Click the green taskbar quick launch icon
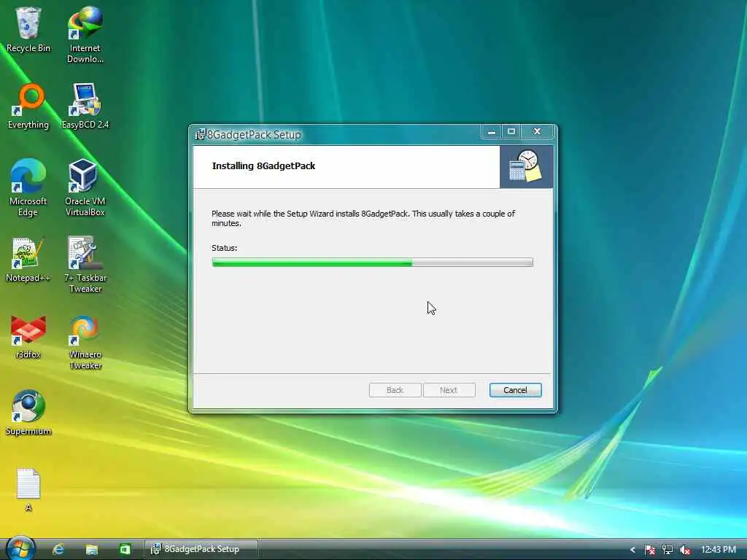This screenshot has height=560, width=747. [125, 549]
